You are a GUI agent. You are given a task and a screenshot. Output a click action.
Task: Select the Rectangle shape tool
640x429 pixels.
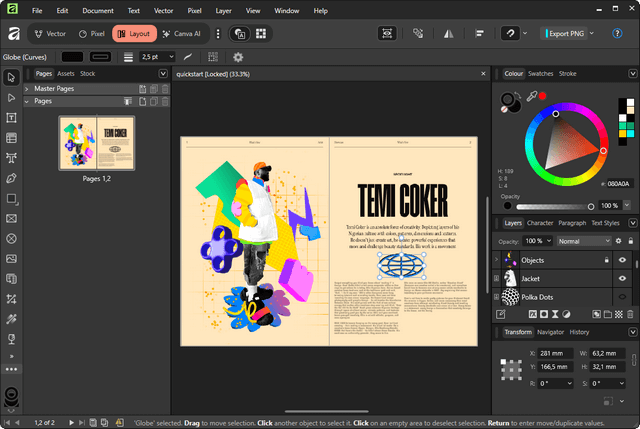tap(11, 199)
